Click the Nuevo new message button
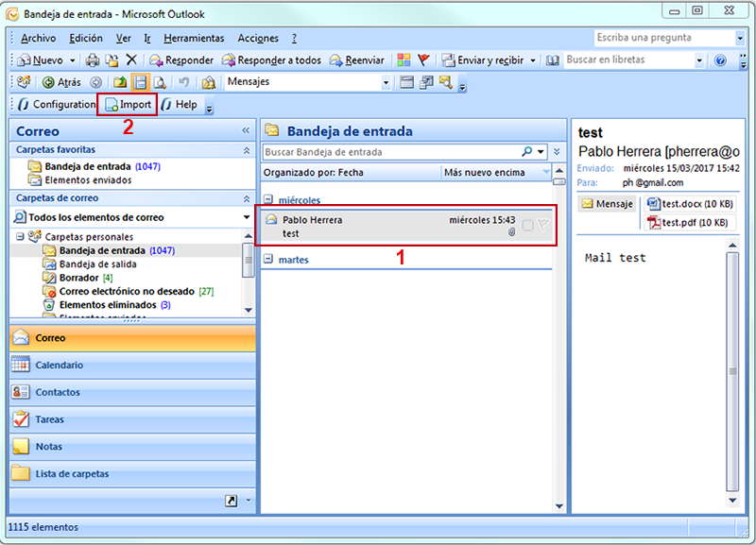The height and width of the screenshot is (545, 756). tap(41, 60)
